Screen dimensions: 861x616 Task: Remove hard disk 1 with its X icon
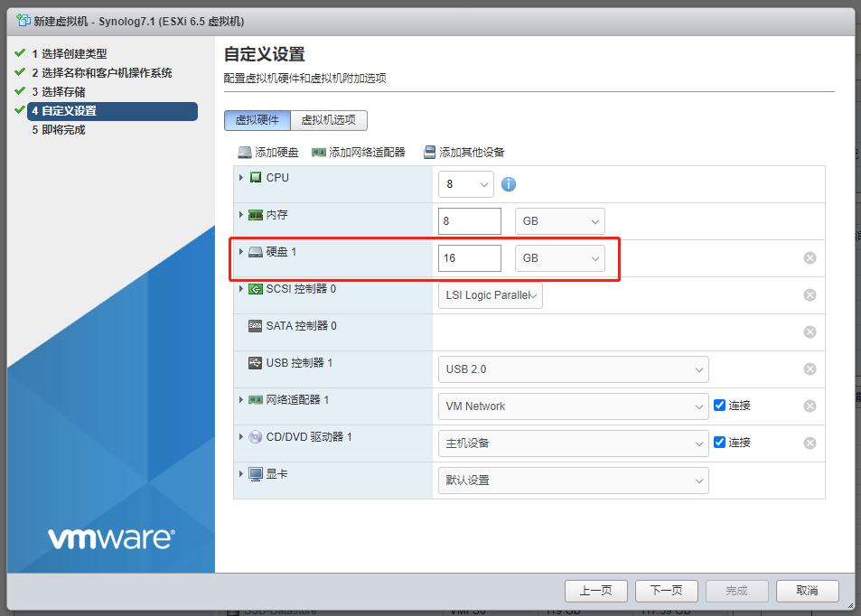tap(810, 258)
